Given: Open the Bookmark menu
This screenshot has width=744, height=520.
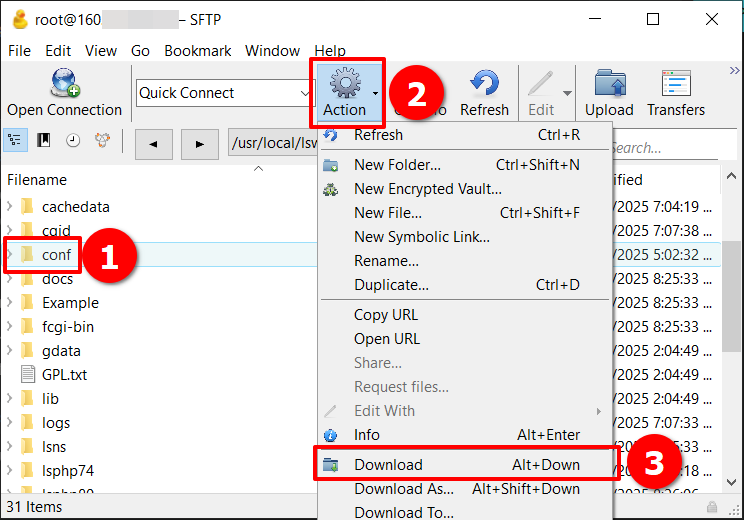Looking at the screenshot, I should pyautogui.click(x=197, y=51).
